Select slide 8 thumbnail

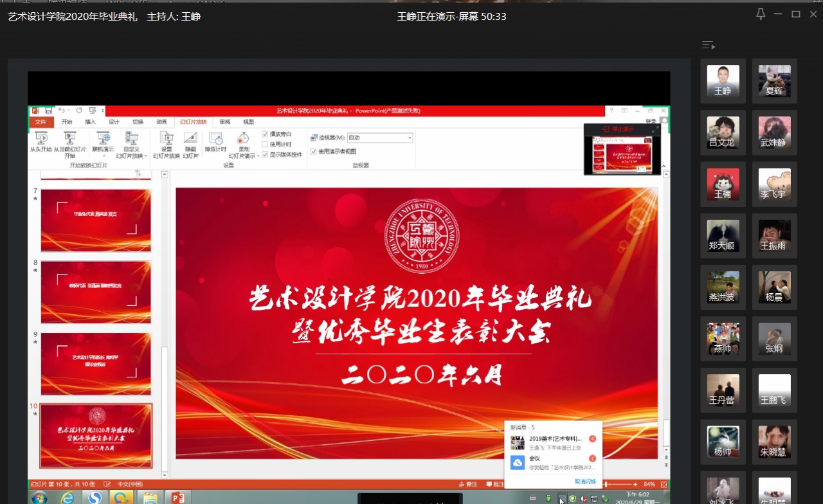tap(96, 292)
